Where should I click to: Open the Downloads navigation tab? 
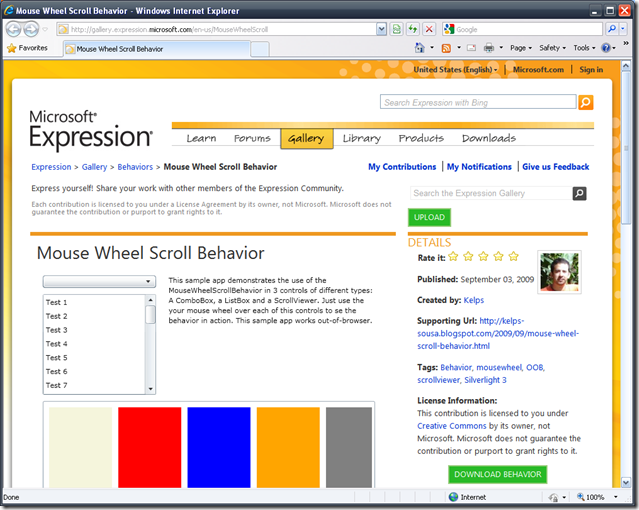tap(489, 139)
